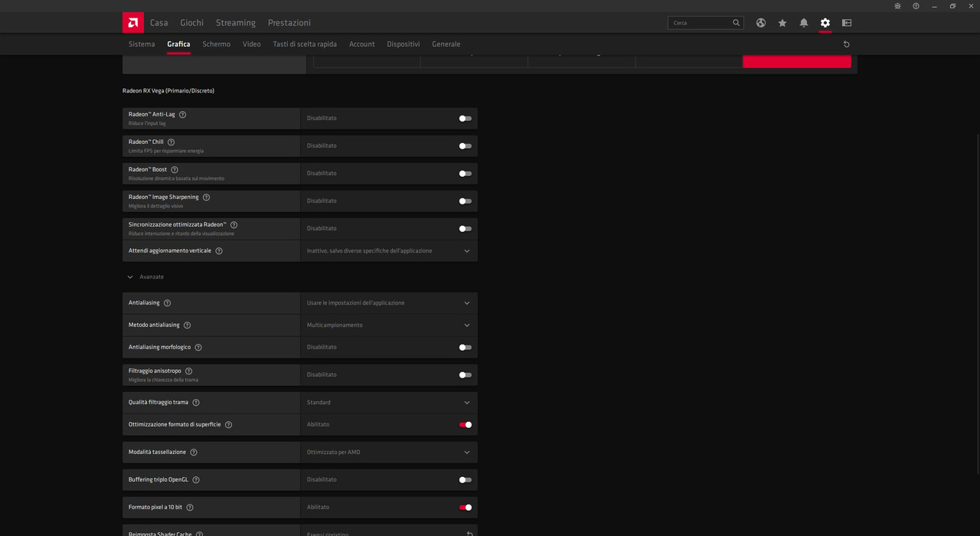Toggle the sidebar panel icon
Screen dimensions: 980x536
[x=847, y=23]
